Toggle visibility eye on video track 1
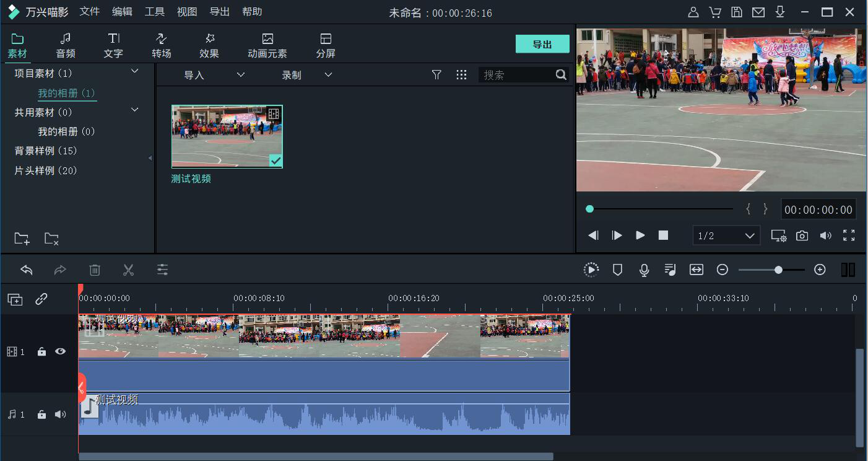The image size is (868, 461). 60,351
